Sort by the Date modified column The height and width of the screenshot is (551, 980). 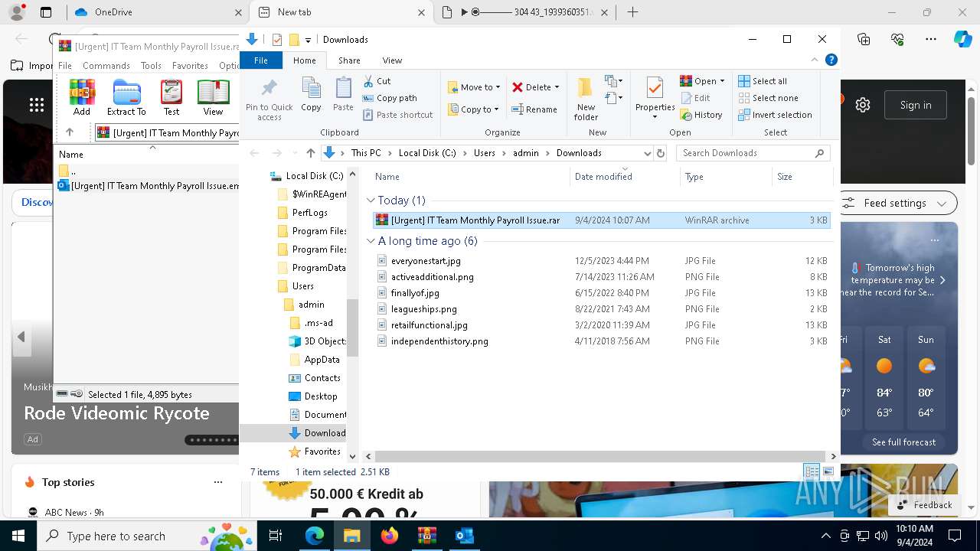tap(625, 177)
